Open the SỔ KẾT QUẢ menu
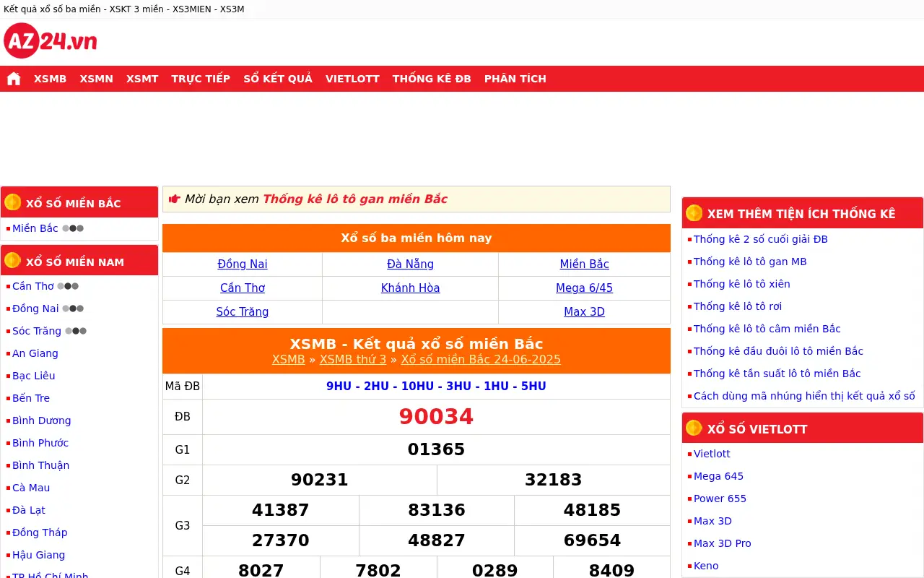 point(278,79)
